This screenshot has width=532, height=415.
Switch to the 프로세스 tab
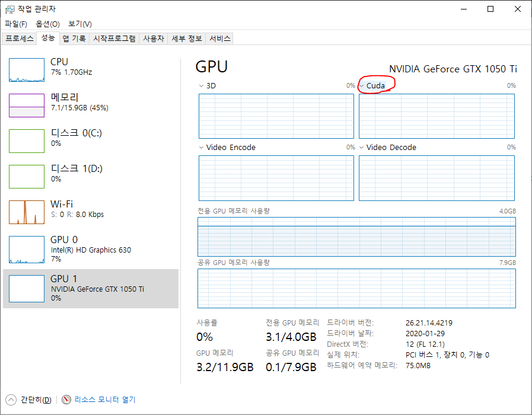tap(20, 39)
